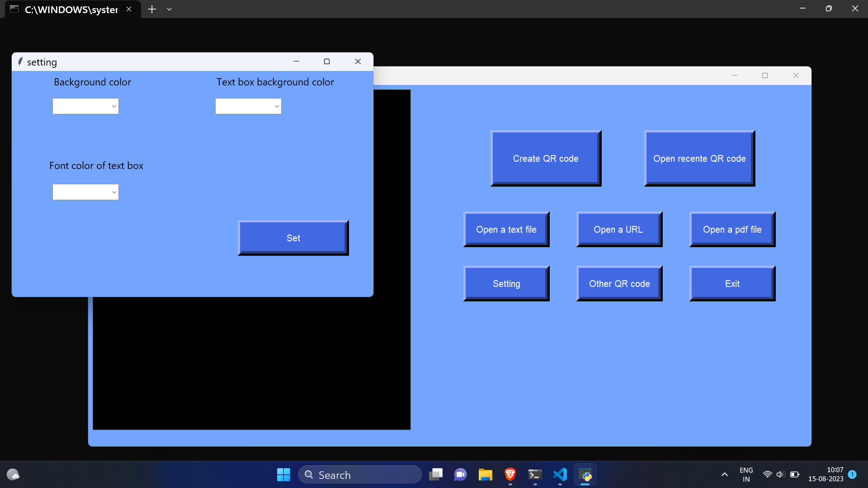
Task: Open Terminal icon in taskbar
Action: [x=535, y=475]
